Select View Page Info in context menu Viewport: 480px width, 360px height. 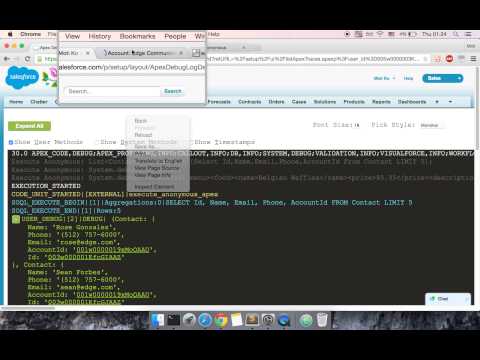153,175
